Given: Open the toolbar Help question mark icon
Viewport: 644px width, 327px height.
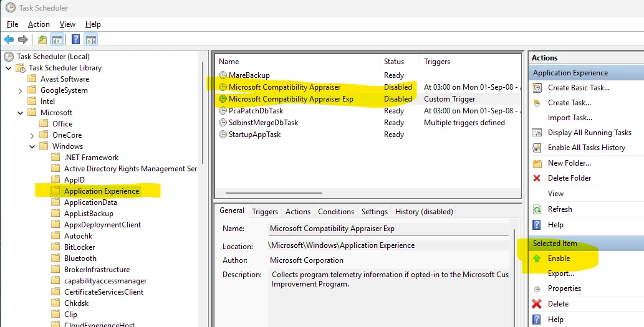Looking at the screenshot, I should pos(75,39).
